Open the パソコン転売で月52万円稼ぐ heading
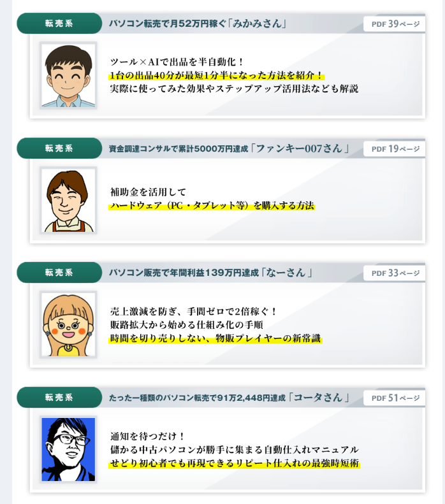Viewport: 445px width, 504px height. point(198,24)
